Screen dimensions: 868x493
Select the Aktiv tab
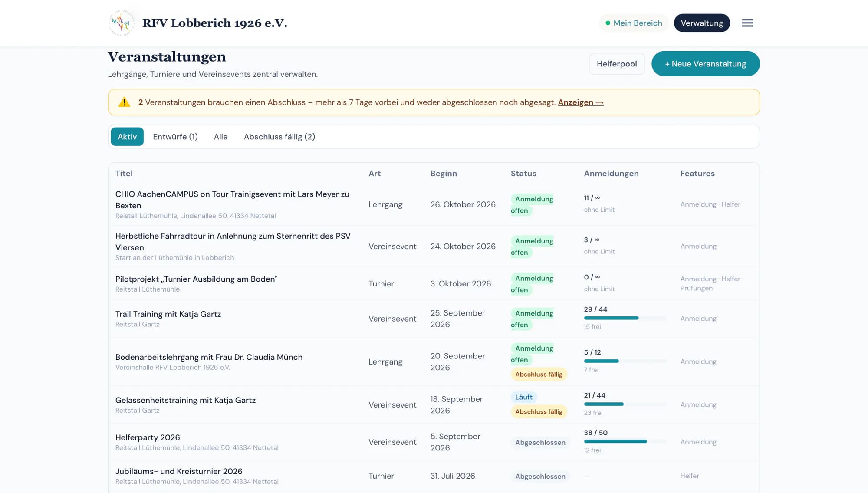[x=127, y=137]
